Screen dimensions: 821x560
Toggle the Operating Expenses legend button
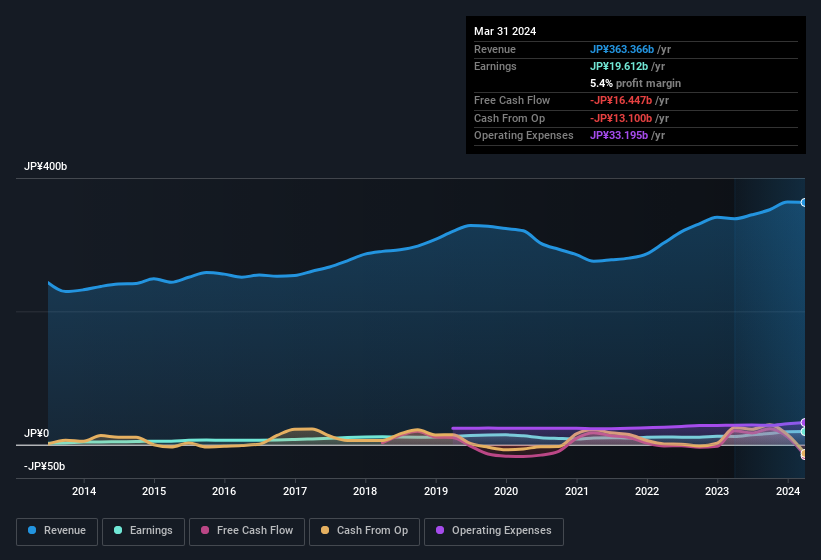coord(494,531)
